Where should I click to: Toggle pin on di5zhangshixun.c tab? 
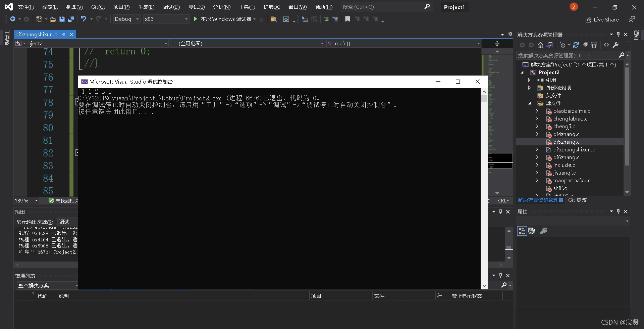point(63,34)
